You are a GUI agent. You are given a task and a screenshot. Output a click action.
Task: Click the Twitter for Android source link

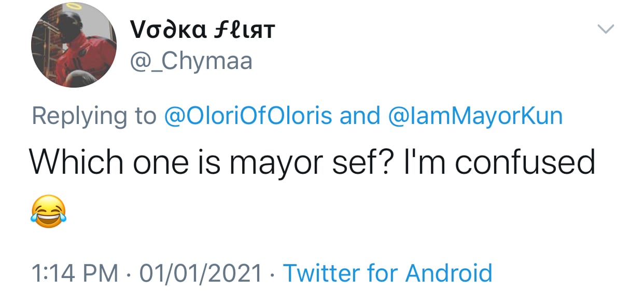coord(387,273)
